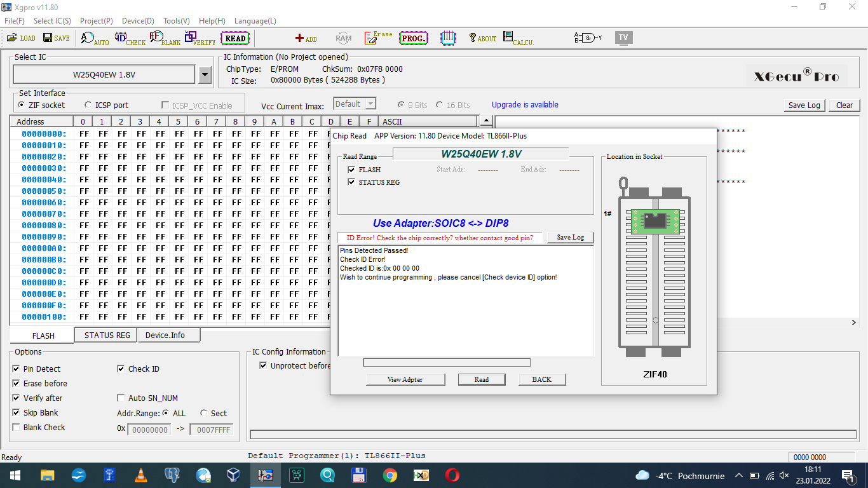
Task: Toggle the FLASH checkbox in Read Range
Action: [x=351, y=170]
